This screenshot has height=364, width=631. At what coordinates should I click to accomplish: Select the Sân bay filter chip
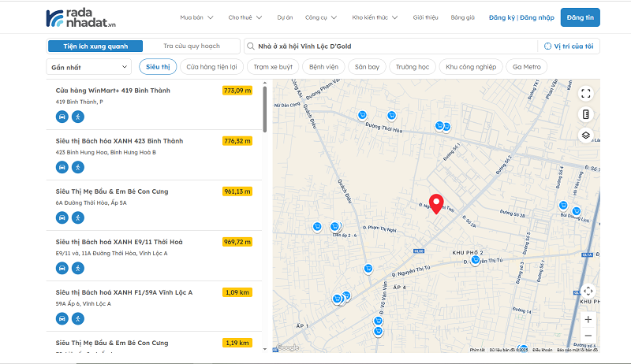coord(367,67)
